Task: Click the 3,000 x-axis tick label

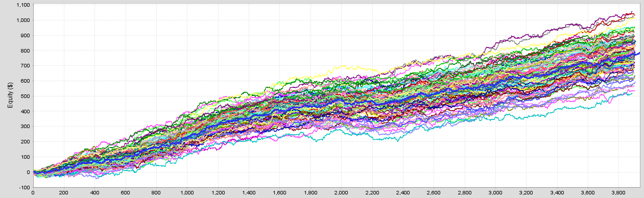Action: pyautogui.click(x=495, y=193)
